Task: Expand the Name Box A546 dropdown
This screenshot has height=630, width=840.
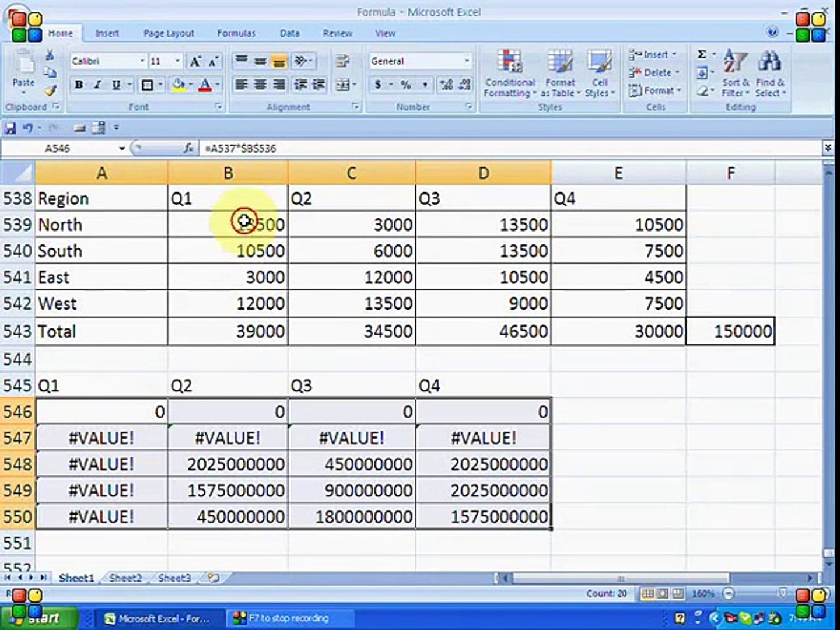Action: (121, 149)
